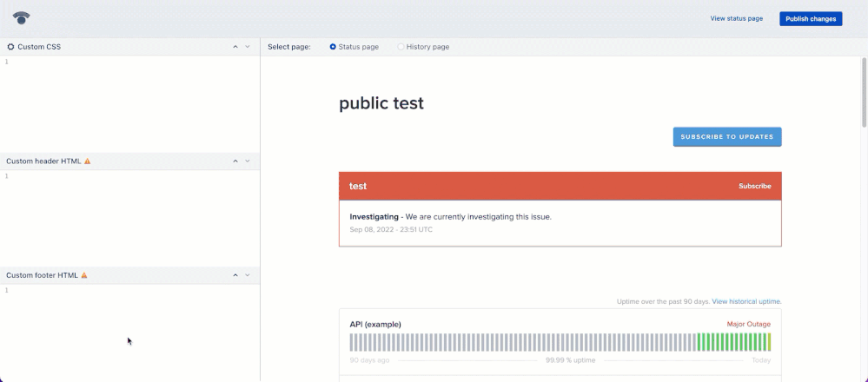Click inside the Custom header HTML editor
This screenshot has height=382, width=868.
coord(129,219)
